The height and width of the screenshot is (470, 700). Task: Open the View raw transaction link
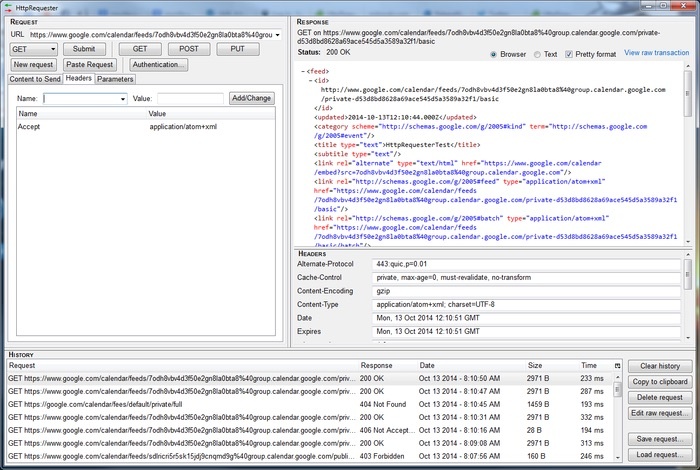656,53
